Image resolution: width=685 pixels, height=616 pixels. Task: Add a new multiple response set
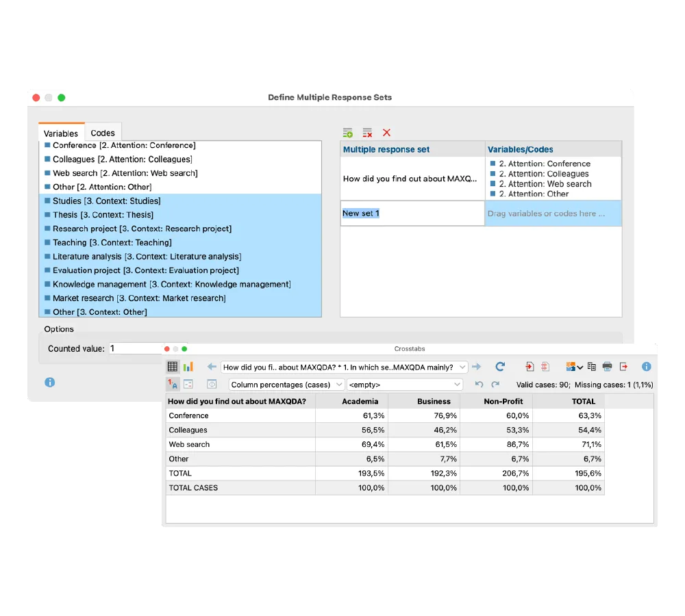click(x=348, y=133)
